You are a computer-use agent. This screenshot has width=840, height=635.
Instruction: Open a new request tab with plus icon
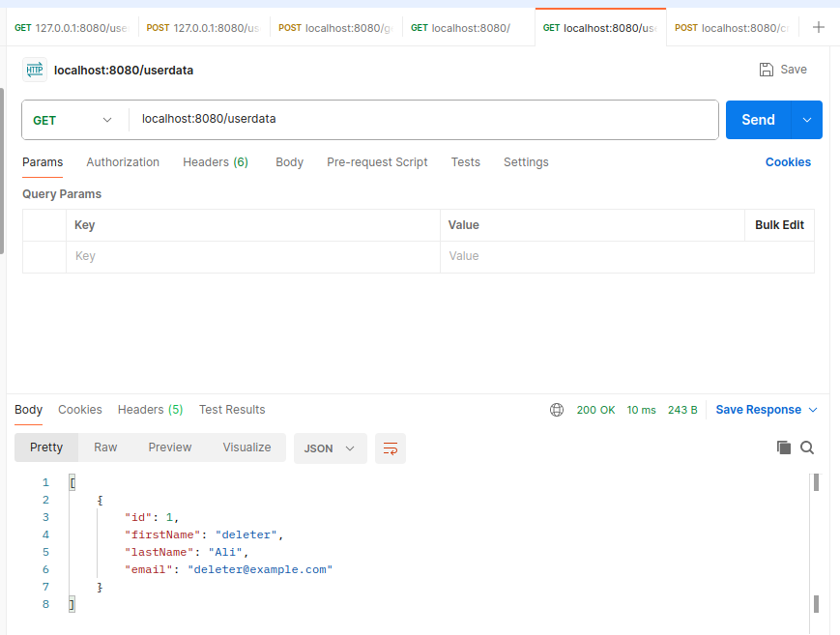[x=819, y=27]
